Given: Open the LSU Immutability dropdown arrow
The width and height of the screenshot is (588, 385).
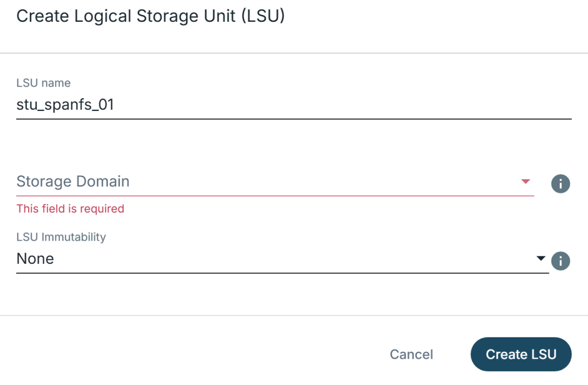Looking at the screenshot, I should tap(540, 259).
